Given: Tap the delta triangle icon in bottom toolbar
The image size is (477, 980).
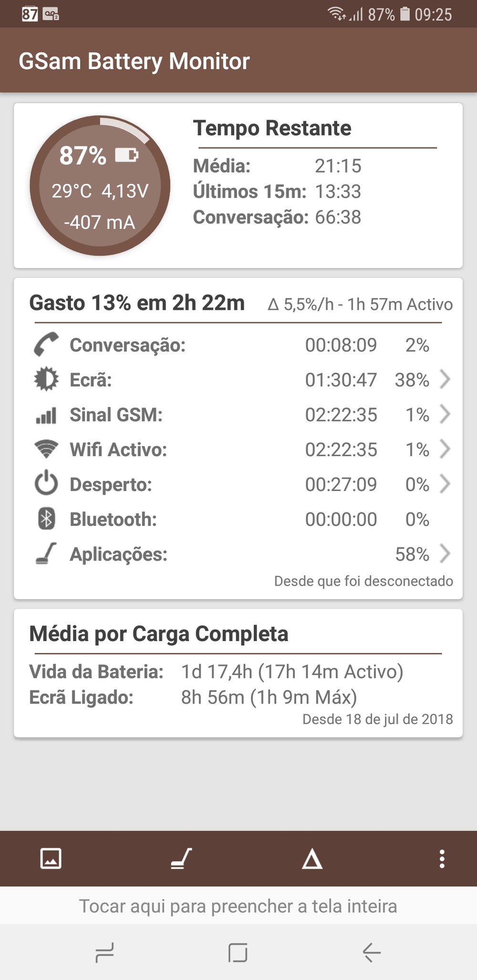Looking at the screenshot, I should [312, 859].
